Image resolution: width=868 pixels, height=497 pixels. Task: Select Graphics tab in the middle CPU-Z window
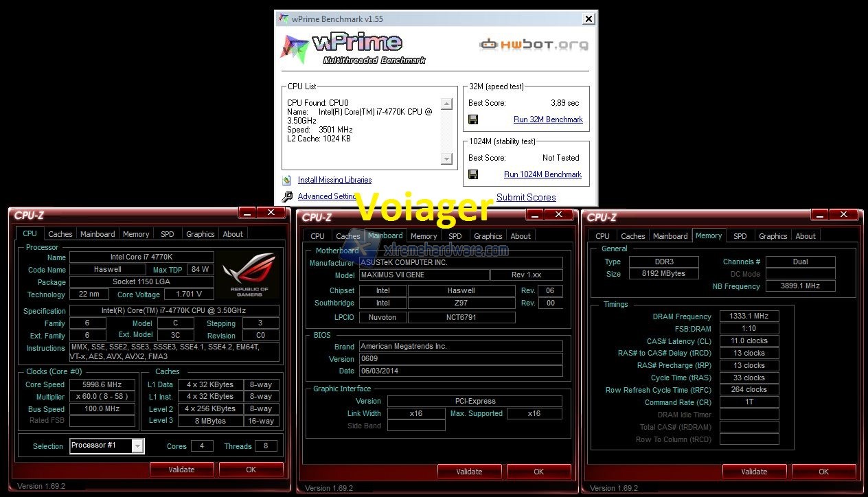coord(488,236)
